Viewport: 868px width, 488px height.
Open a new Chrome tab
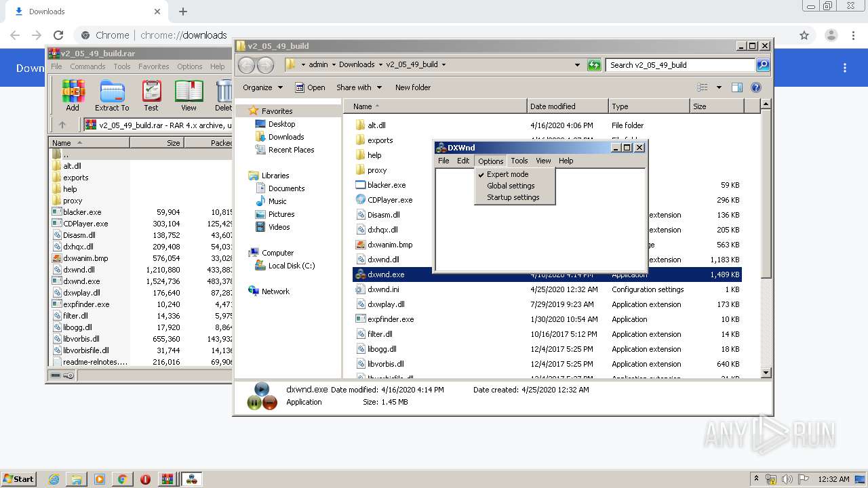183,12
